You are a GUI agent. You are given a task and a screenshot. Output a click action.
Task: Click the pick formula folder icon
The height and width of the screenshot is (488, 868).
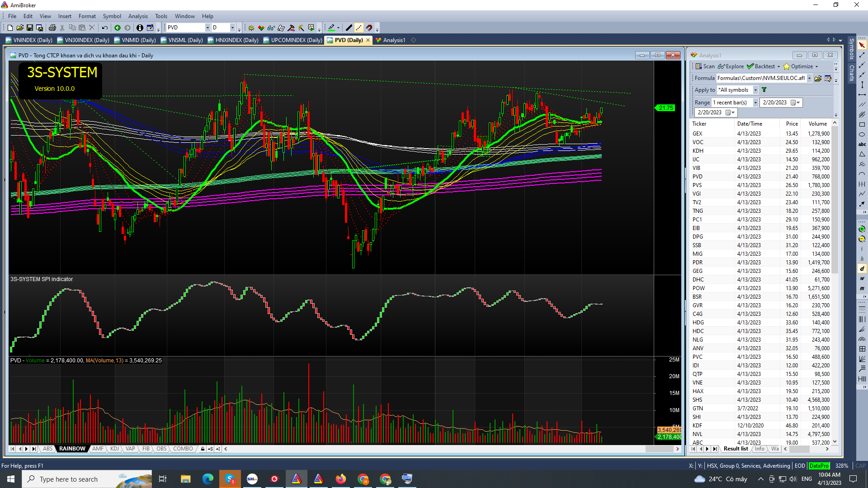(x=818, y=78)
